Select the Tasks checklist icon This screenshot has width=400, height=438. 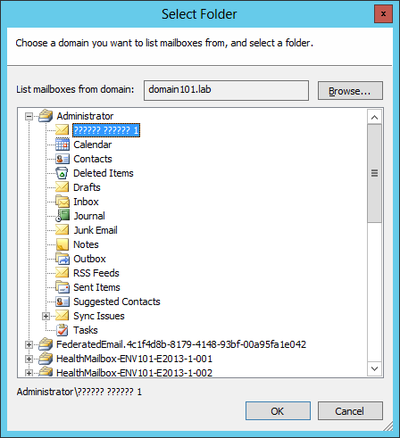pyautogui.click(x=62, y=330)
